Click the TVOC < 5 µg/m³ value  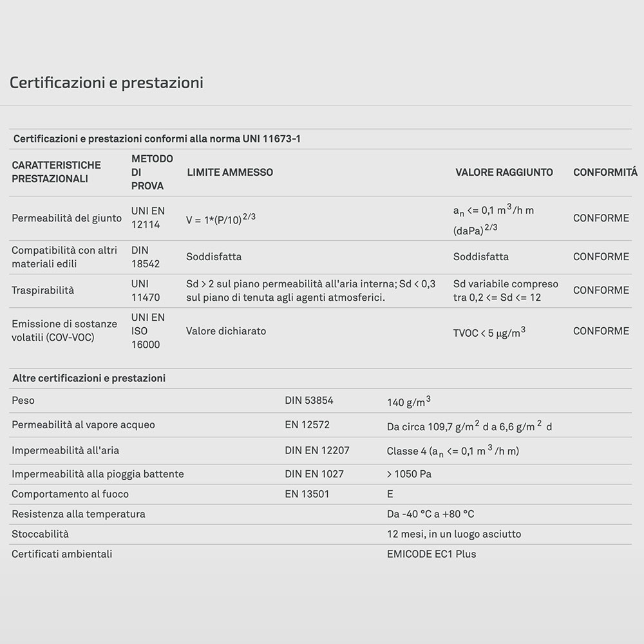tap(489, 332)
